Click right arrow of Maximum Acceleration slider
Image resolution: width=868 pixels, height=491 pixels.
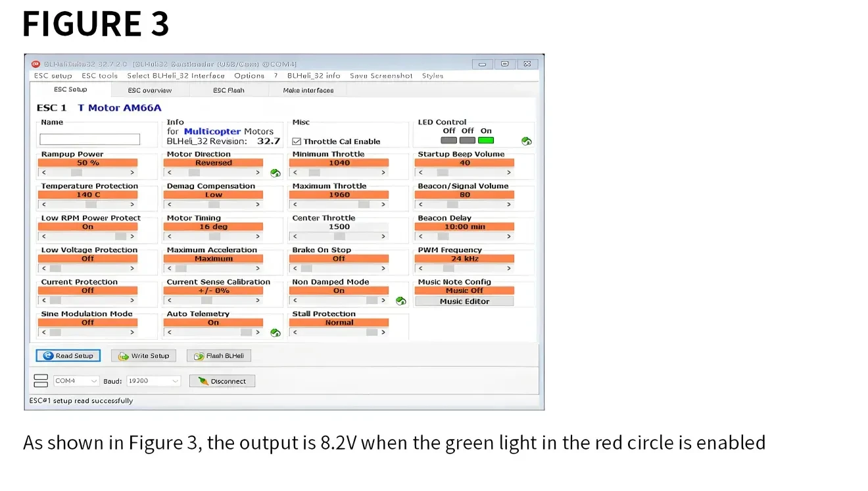(258, 269)
